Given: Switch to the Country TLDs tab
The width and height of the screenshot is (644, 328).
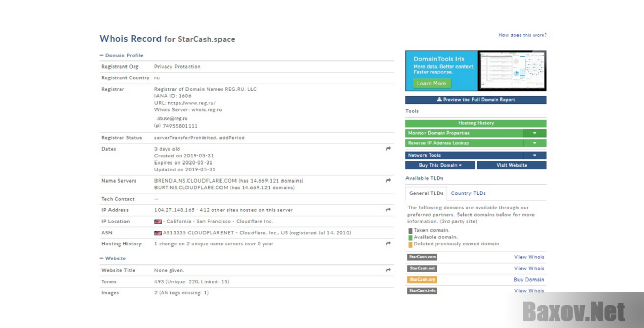Looking at the screenshot, I should (x=468, y=193).
